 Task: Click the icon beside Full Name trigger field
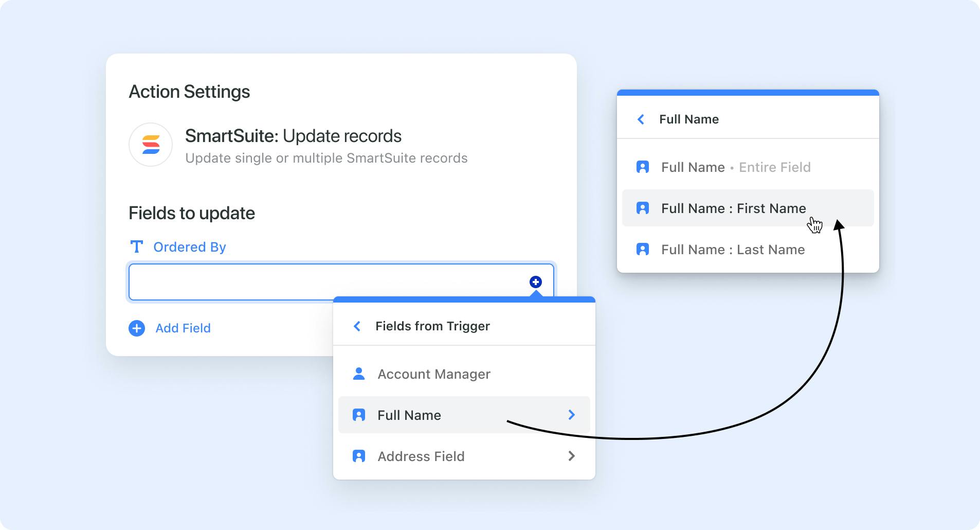[359, 415]
